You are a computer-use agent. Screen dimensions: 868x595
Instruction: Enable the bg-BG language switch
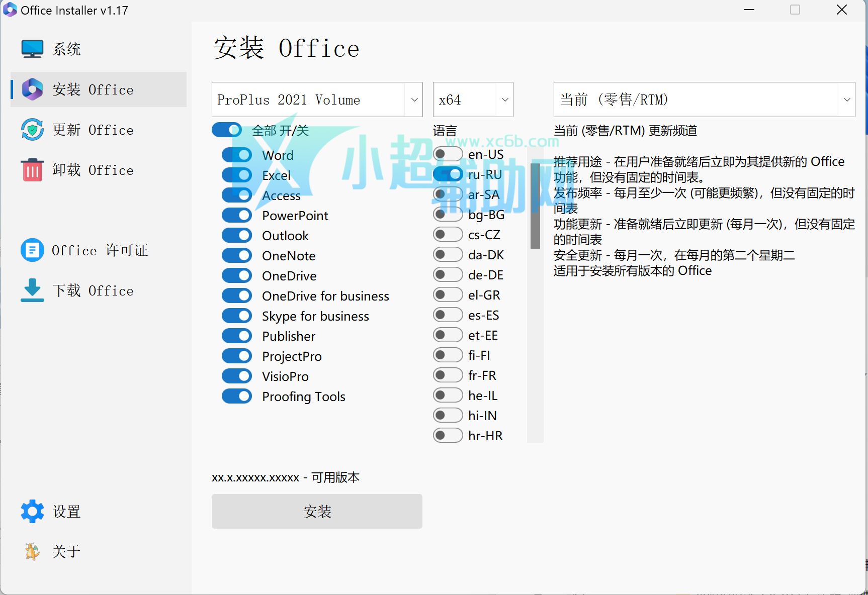coord(448,214)
